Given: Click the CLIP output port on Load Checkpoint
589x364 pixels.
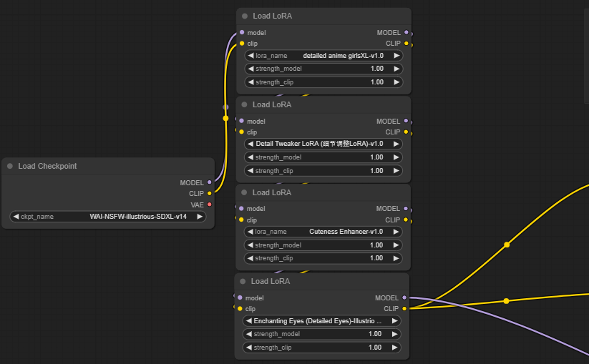Looking at the screenshot, I should tap(209, 193).
